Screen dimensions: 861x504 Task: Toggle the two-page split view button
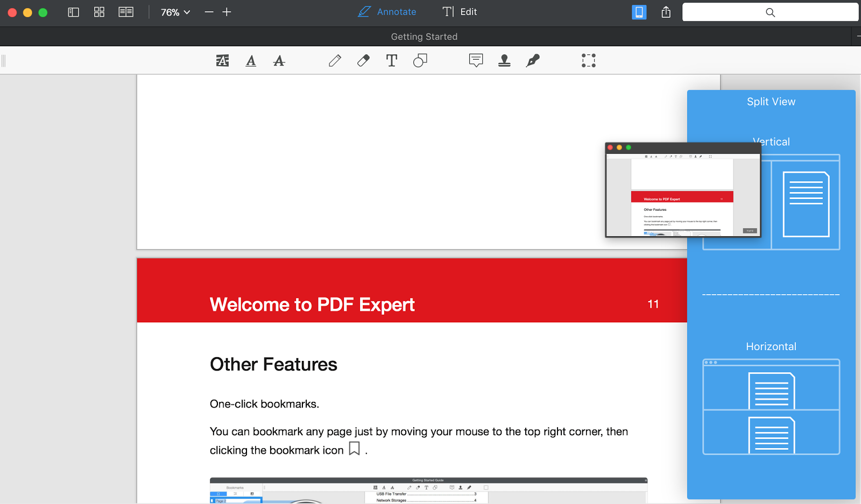tap(126, 12)
